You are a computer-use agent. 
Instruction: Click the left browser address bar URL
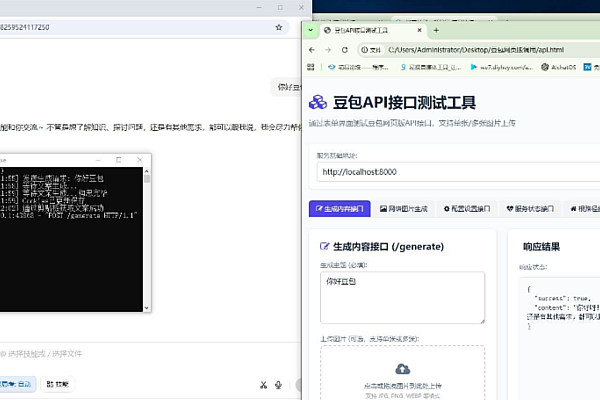tap(24, 27)
